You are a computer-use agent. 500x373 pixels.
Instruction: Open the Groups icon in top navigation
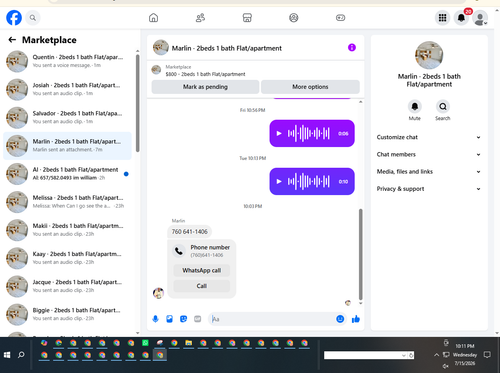coord(294,18)
